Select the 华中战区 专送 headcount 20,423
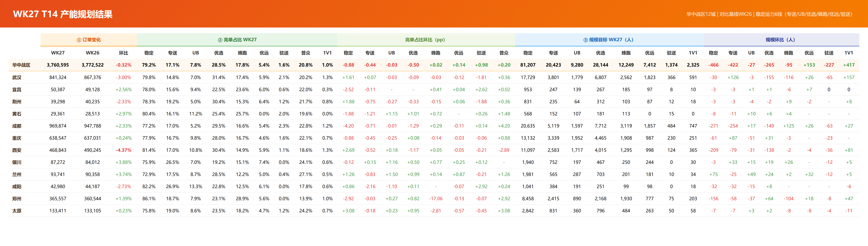The height and width of the screenshot is (246, 868). (x=553, y=65)
